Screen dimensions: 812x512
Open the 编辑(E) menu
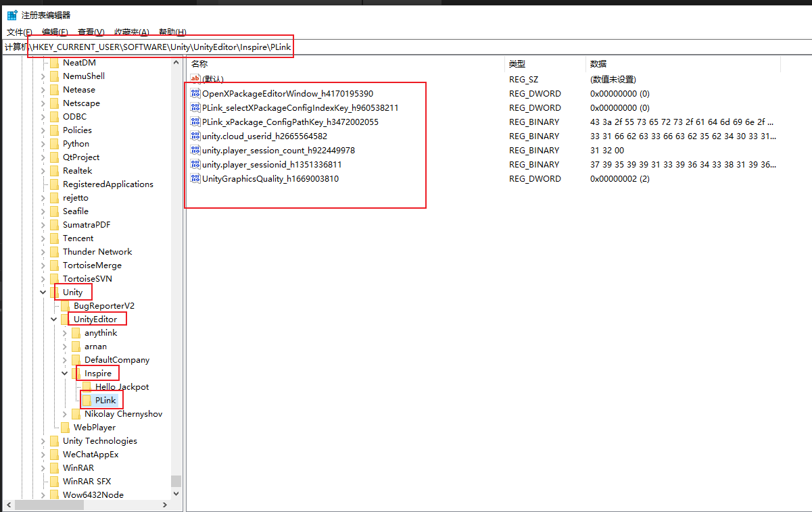55,32
